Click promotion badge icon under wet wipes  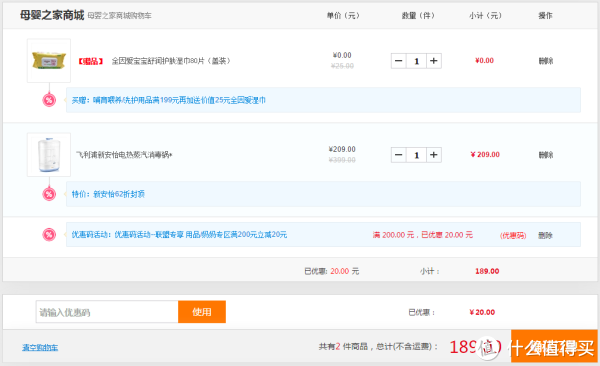pos(49,100)
